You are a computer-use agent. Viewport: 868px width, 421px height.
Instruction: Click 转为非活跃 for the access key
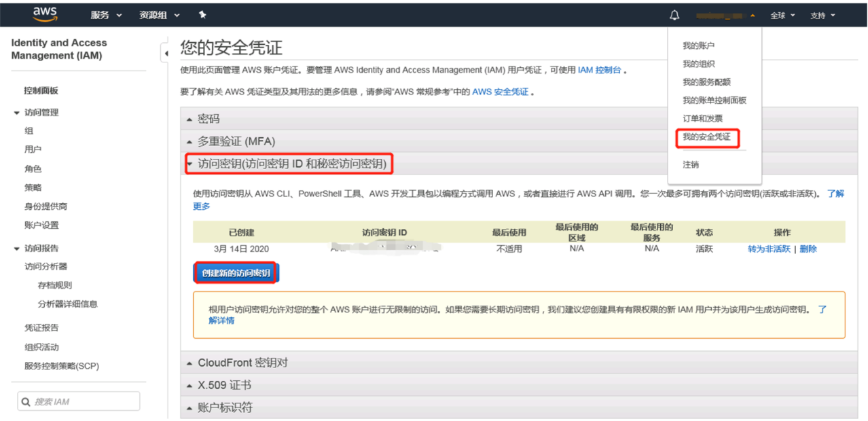point(769,249)
